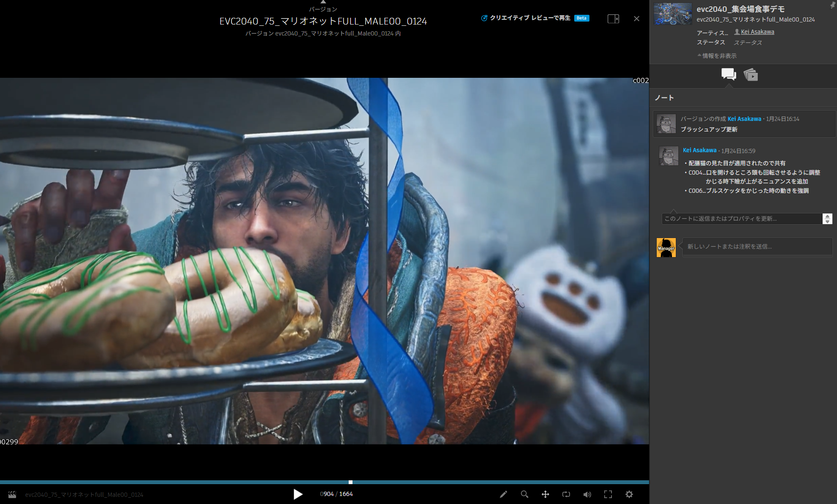837x504 pixels.
Task: Open Kei Asakawa artist link
Action: click(x=757, y=32)
